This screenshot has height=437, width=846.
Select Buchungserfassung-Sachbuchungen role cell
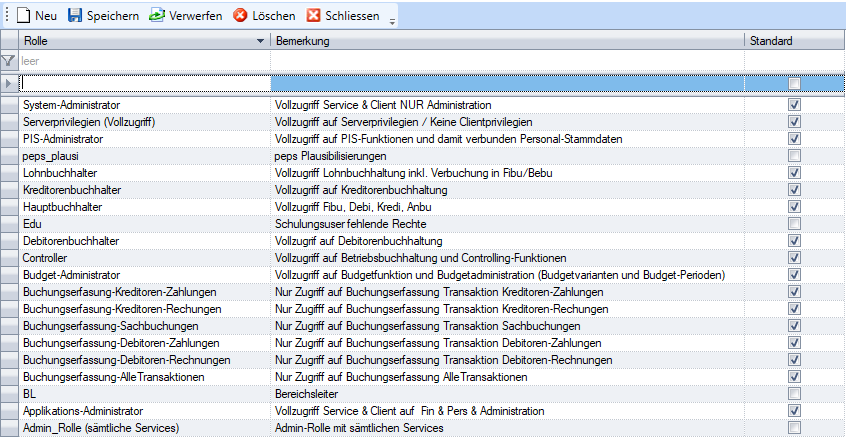tap(144, 326)
